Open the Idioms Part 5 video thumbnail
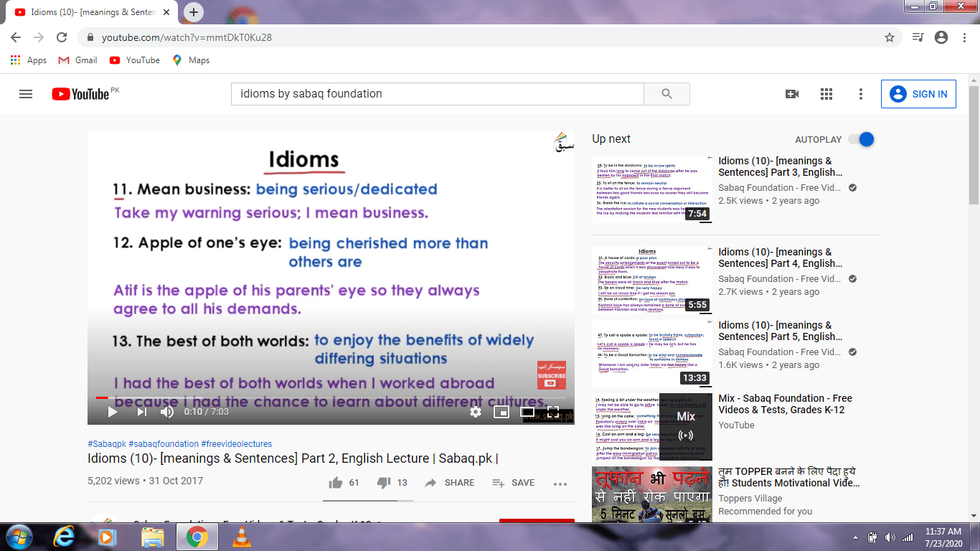The width and height of the screenshot is (980, 551). coord(652,353)
